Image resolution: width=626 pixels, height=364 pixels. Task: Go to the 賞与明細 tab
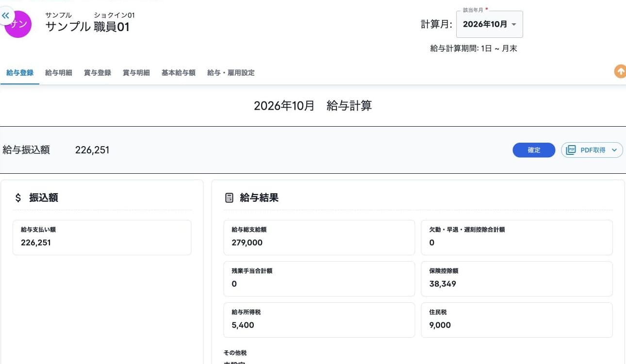click(136, 73)
